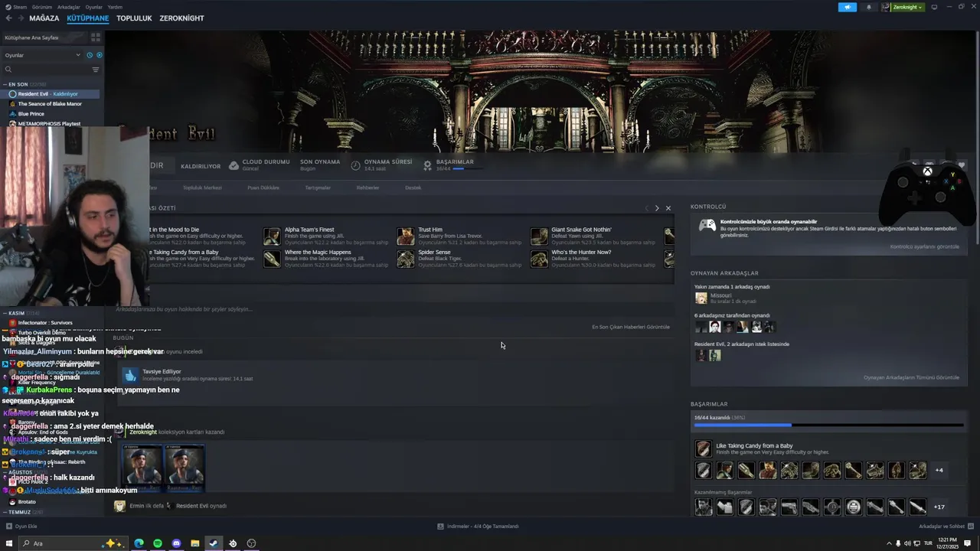The width and height of the screenshot is (980, 551).
Task: Click En Son Çıkan Haberleri Görüntüle
Action: click(631, 327)
